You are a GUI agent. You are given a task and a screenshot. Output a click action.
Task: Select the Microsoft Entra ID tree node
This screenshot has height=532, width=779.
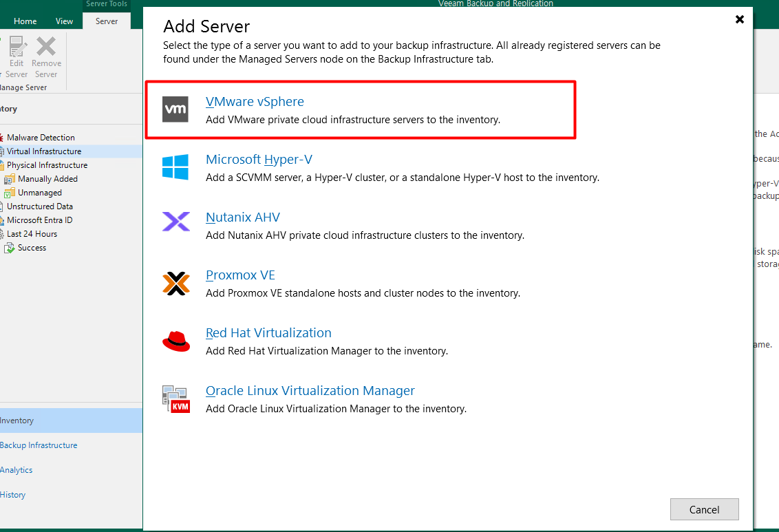pos(40,220)
